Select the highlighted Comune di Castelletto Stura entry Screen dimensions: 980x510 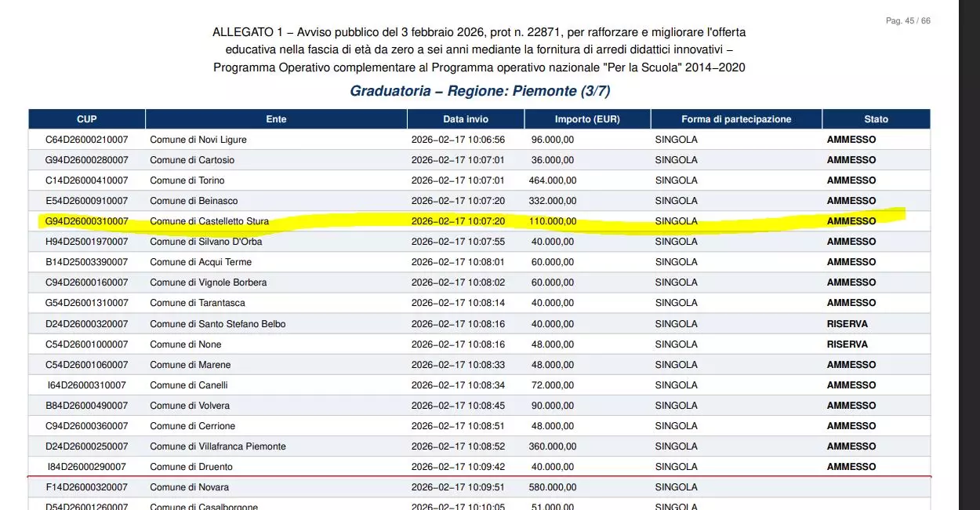(209, 221)
